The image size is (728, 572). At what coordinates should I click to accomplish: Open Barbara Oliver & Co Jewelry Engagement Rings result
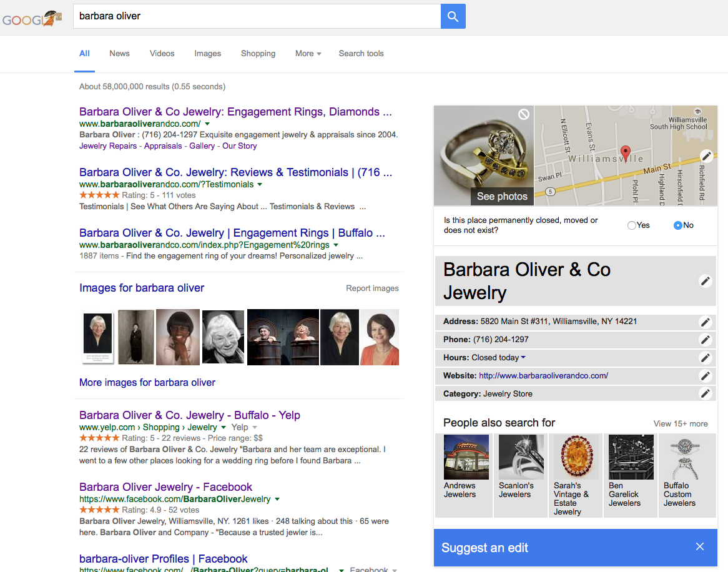[x=235, y=112]
